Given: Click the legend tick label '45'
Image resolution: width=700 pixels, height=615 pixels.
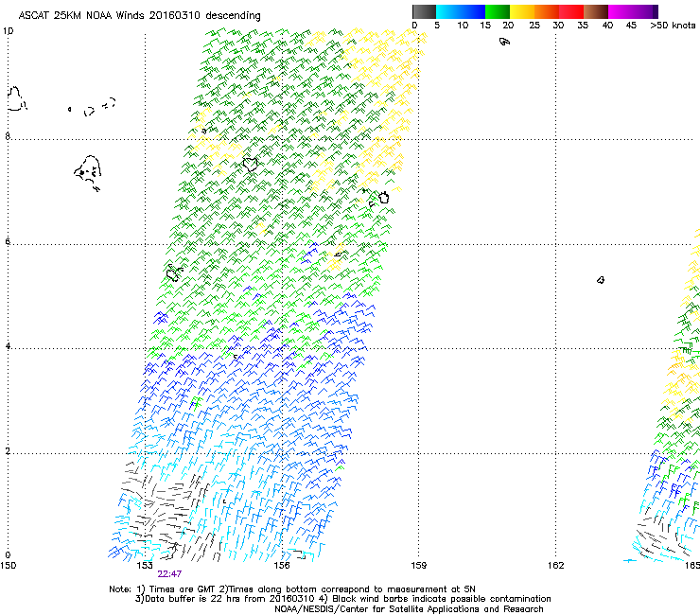Looking at the screenshot, I should (631, 26).
